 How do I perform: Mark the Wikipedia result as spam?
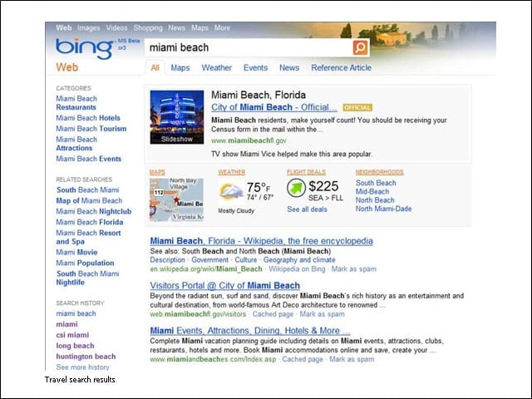pos(354,269)
